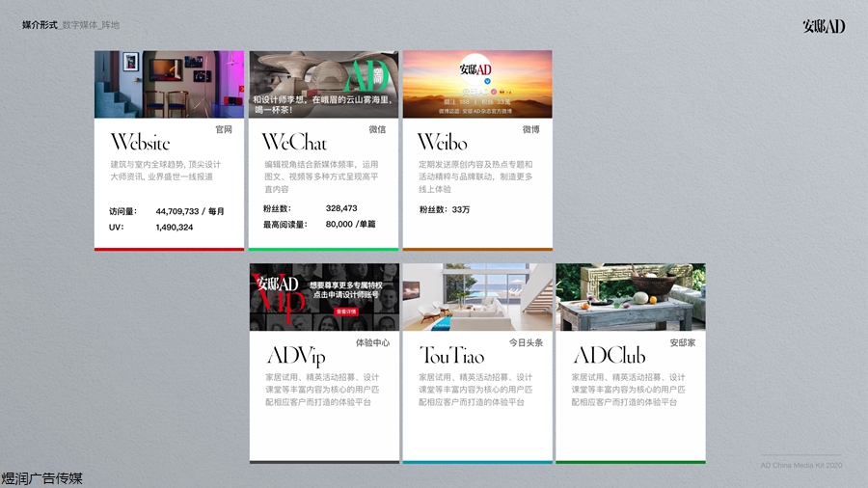Click the 44,709,733 / 每月 visits value
Screen dimensions: 868x488
click(190, 211)
